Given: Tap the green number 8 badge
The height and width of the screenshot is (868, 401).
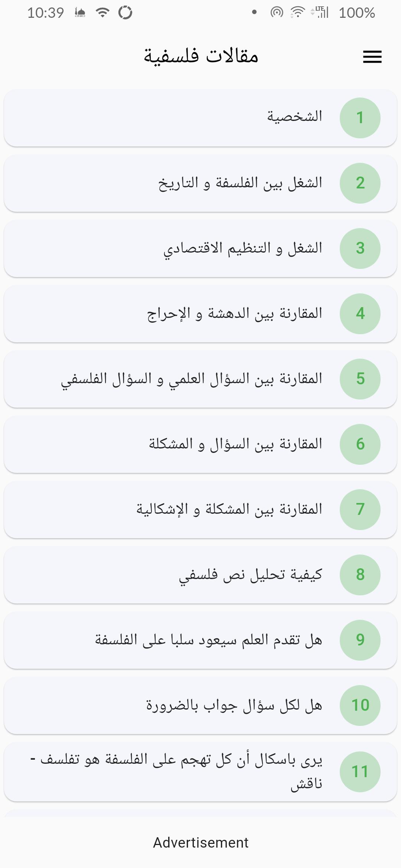Looking at the screenshot, I should click(x=360, y=575).
